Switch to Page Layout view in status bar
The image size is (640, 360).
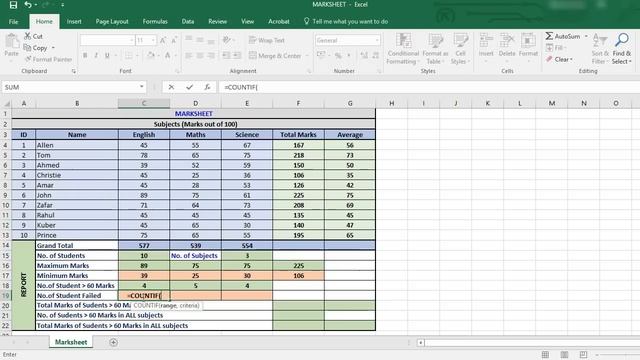pyautogui.click(x=564, y=355)
